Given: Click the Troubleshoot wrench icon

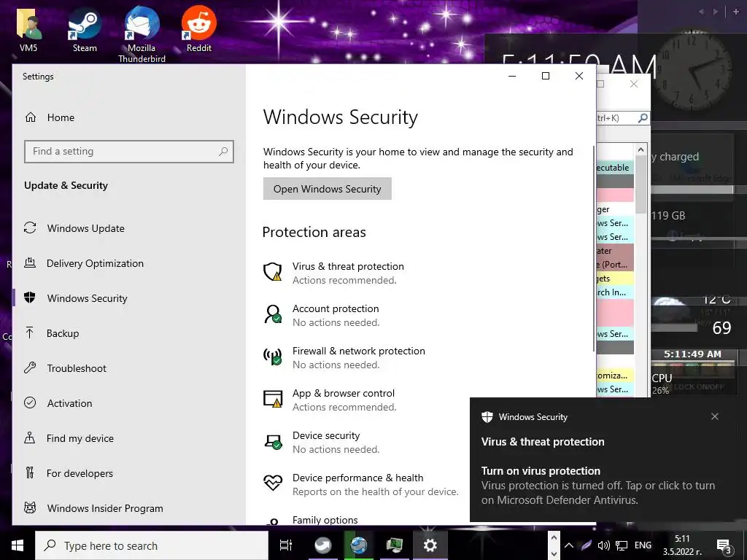Looking at the screenshot, I should tap(30, 367).
